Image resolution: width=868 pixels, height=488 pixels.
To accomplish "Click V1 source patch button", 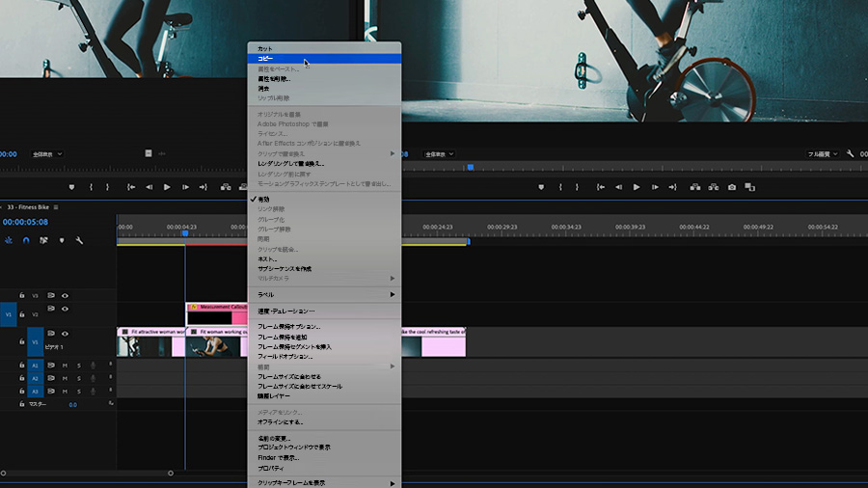I will pos(9,314).
